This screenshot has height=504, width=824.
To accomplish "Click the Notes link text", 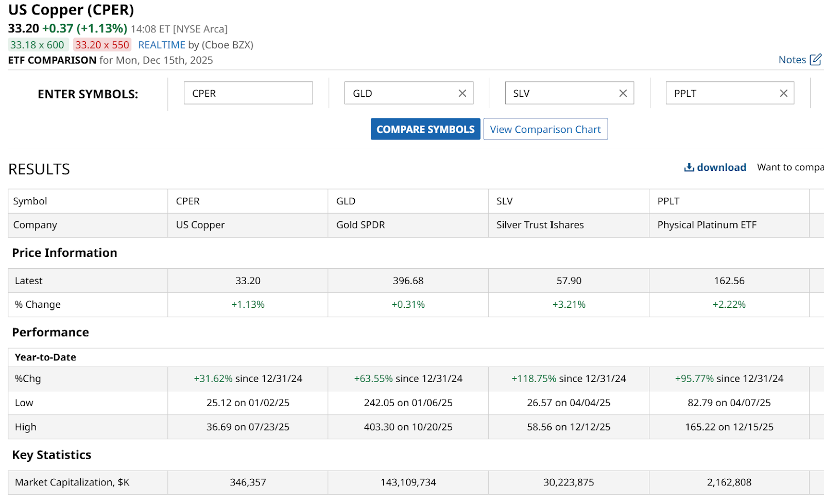I will pos(792,60).
